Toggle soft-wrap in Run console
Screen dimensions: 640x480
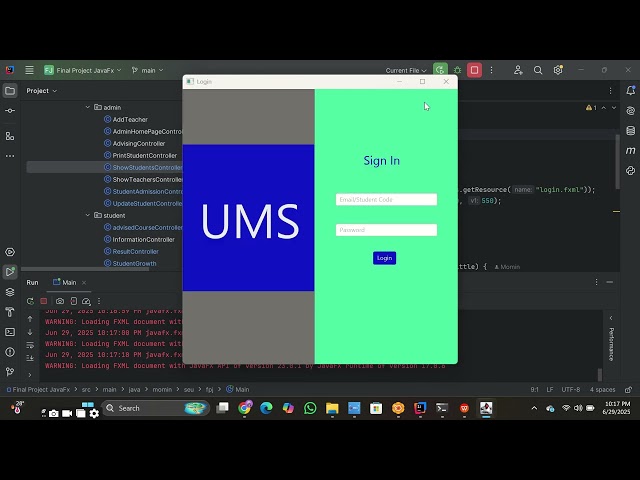tap(30, 345)
